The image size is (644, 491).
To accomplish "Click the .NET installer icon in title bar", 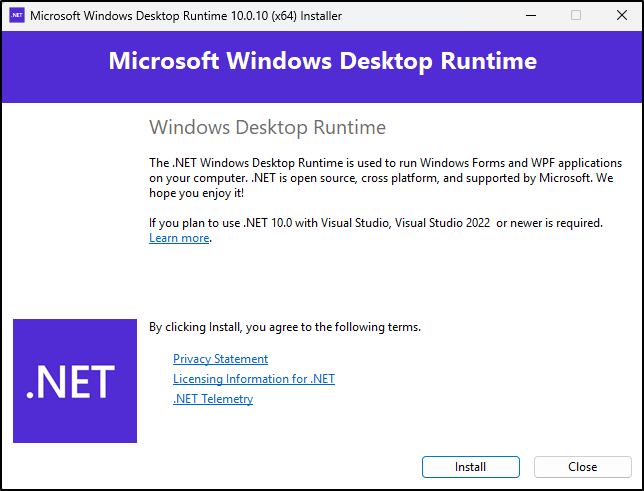I will point(17,16).
